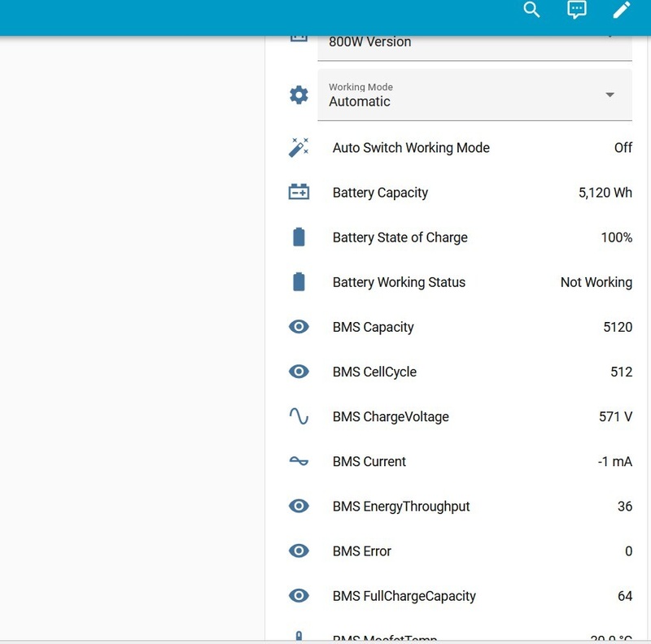Click the Battery Capacity battery icon
The width and height of the screenshot is (651, 644).
(x=299, y=192)
